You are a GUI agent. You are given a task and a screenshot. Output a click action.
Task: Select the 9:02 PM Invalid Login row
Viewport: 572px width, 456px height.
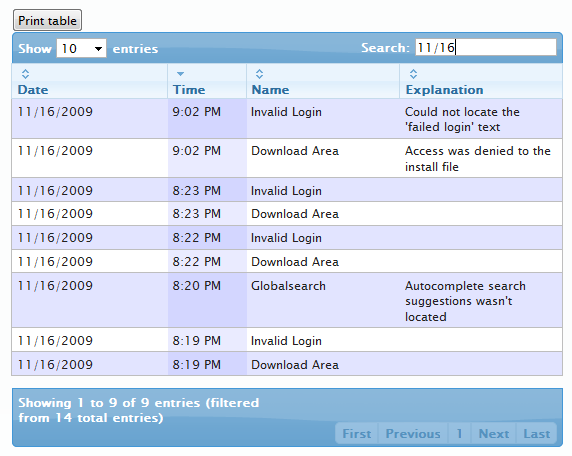(x=287, y=119)
